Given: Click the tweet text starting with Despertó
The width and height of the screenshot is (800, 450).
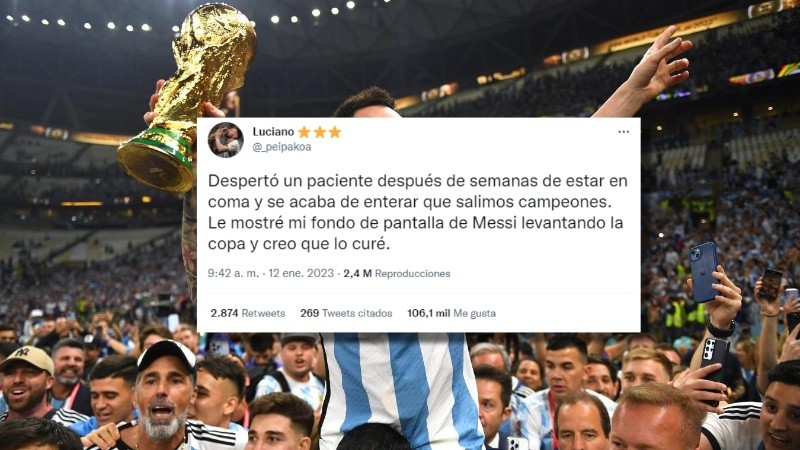Looking at the screenshot, I should [417, 212].
